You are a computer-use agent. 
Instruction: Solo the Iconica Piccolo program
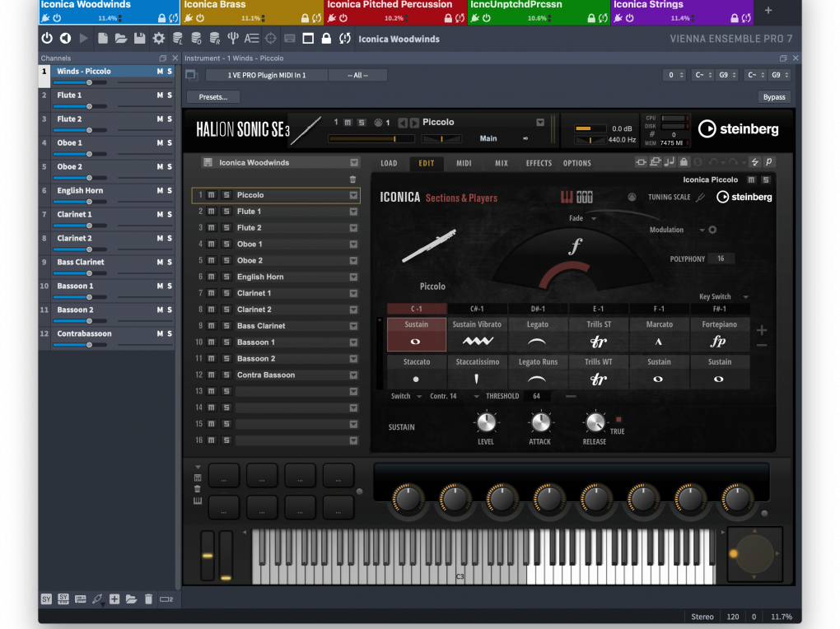click(766, 179)
